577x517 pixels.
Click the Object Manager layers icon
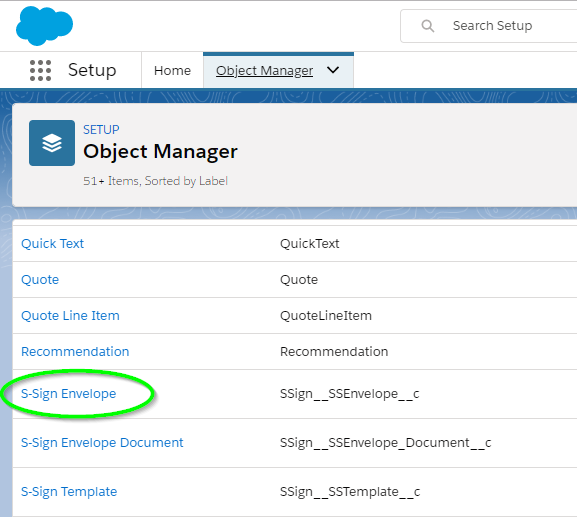tap(52, 143)
